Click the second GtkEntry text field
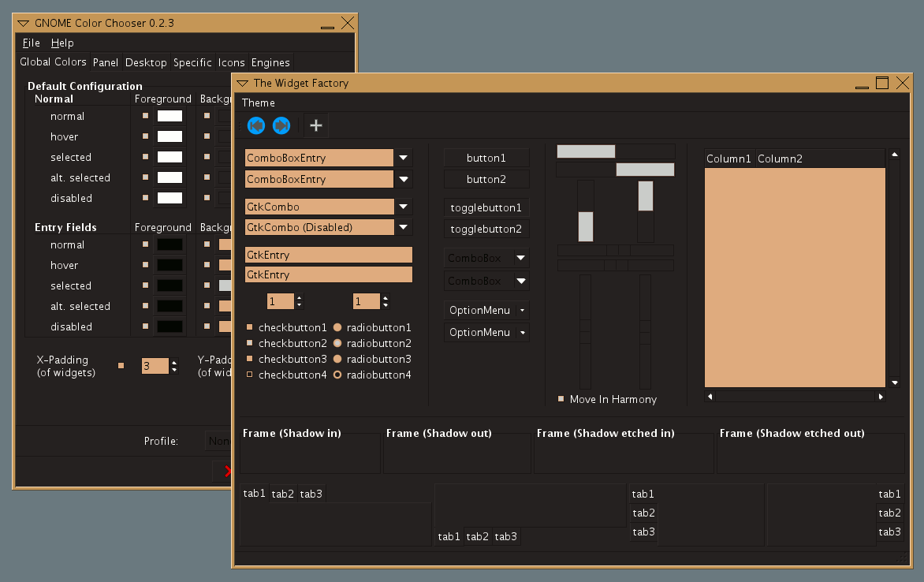The height and width of the screenshot is (582, 924). coord(329,274)
